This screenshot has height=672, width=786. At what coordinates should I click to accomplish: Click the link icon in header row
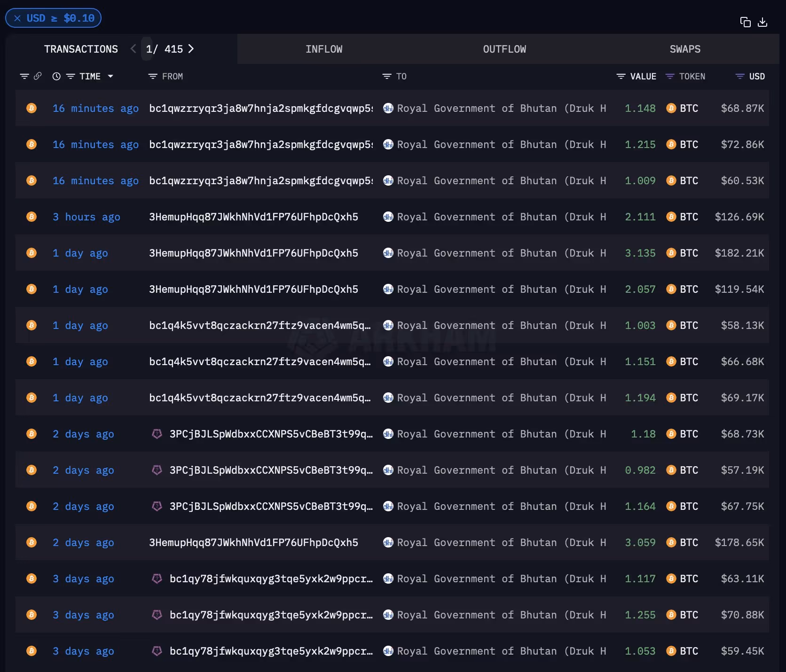tap(38, 76)
